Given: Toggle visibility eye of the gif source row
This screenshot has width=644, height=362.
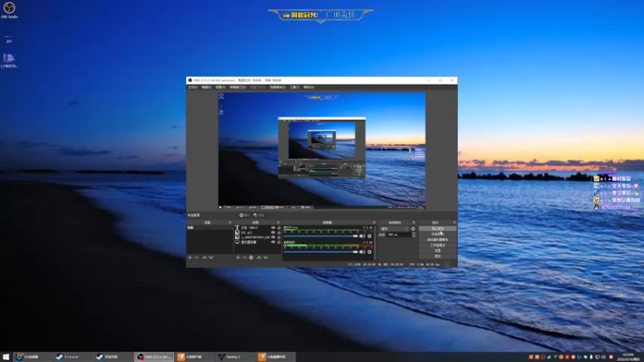Looking at the screenshot, I should [x=273, y=232].
